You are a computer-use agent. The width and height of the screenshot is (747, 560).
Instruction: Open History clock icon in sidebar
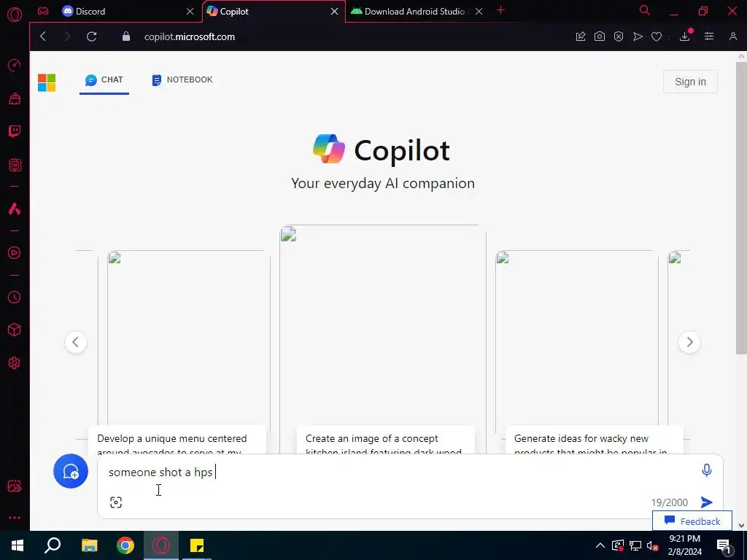pyautogui.click(x=15, y=297)
